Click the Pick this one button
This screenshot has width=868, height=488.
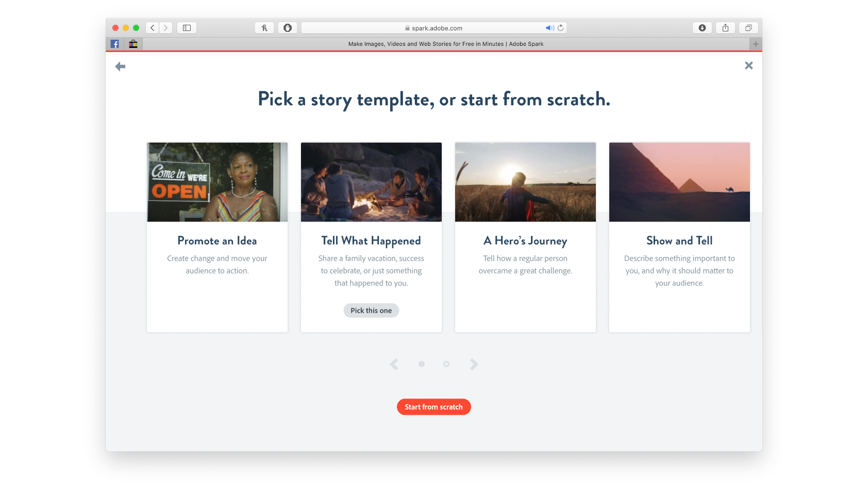tap(371, 310)
